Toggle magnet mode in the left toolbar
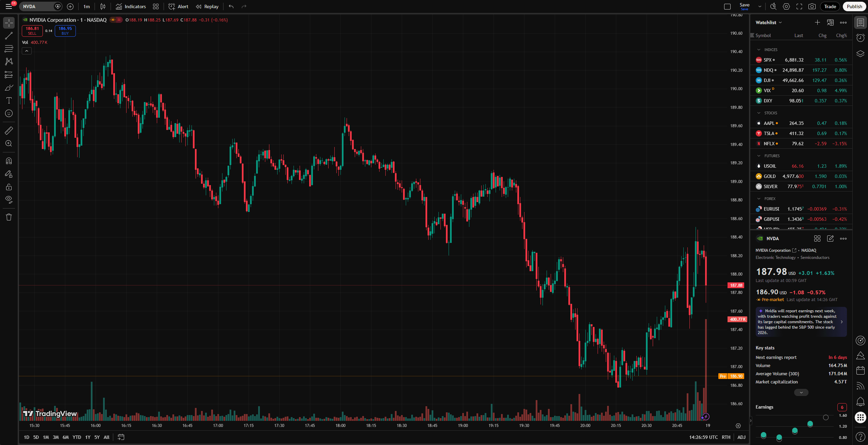Viewport: 868px width, 445px height. pos(9,161)
